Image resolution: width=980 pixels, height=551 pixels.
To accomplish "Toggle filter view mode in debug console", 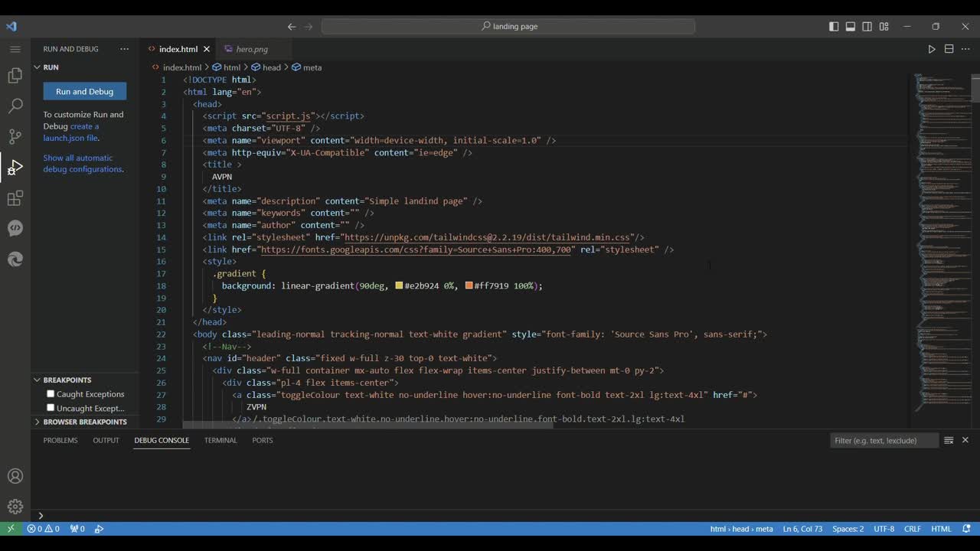I will (x=949, y=440).
